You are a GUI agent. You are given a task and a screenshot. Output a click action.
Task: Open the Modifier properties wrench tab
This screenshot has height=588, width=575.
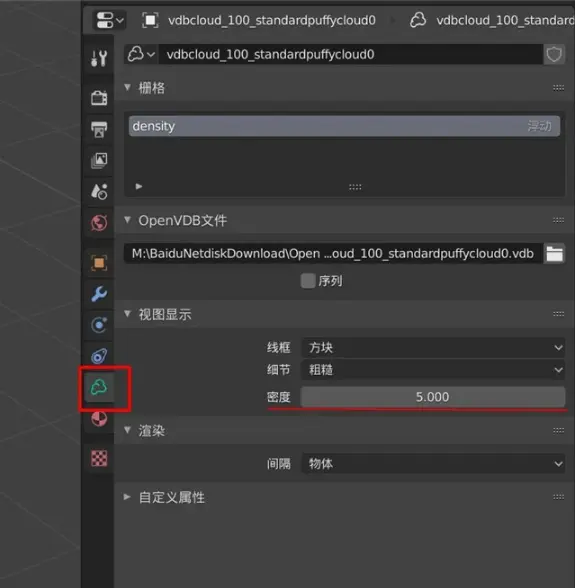click(99, 294)
